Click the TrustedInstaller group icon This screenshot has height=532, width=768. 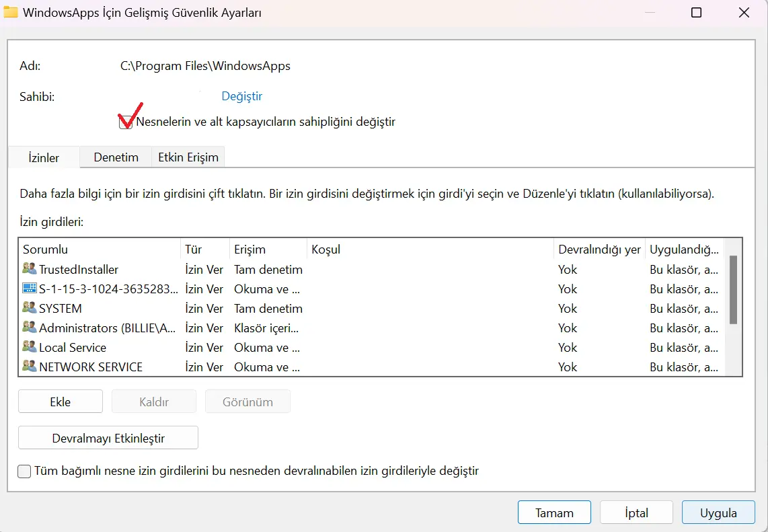point(30,268)
